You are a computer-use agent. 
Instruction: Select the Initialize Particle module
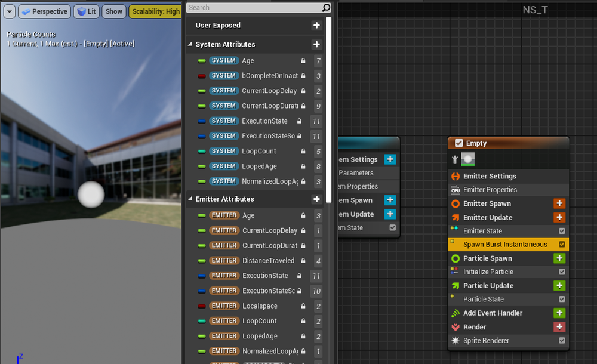(x=508, y=272)
